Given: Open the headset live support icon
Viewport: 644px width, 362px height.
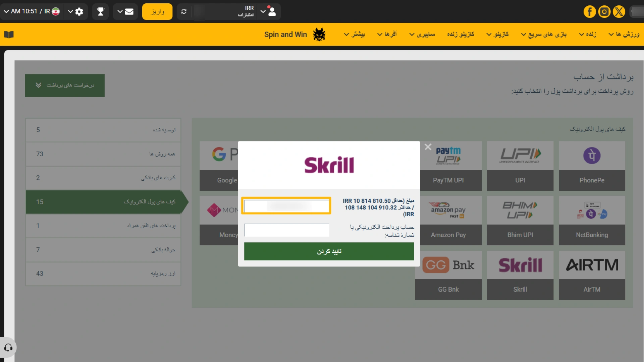Looking at the screenshot, I should point(8,348).
